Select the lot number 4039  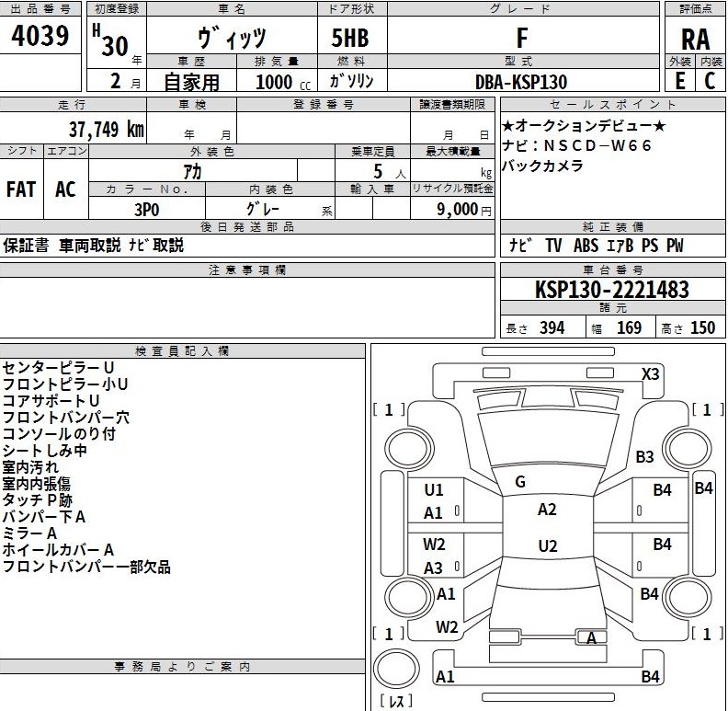40,37
